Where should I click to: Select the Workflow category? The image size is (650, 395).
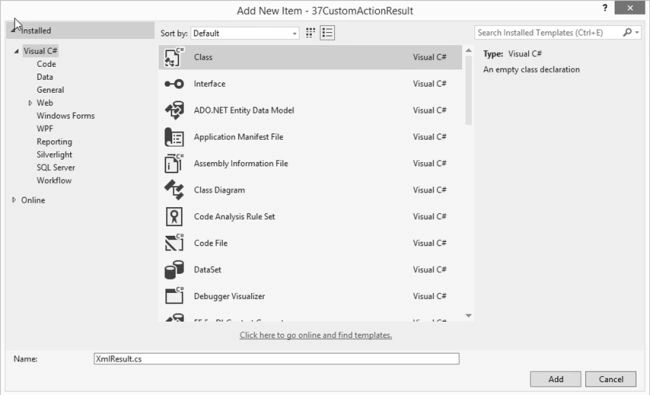54,180
